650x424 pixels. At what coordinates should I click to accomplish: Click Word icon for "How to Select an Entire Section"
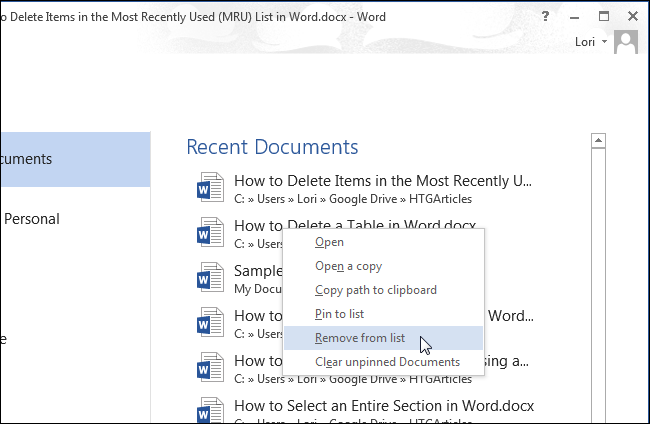[210, 410]
